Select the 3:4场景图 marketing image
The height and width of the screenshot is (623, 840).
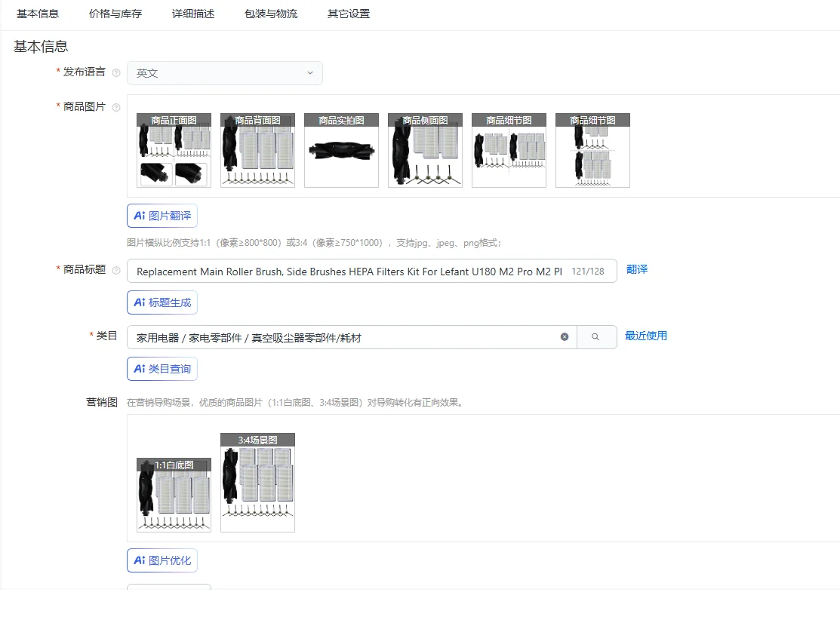[257, 481]
